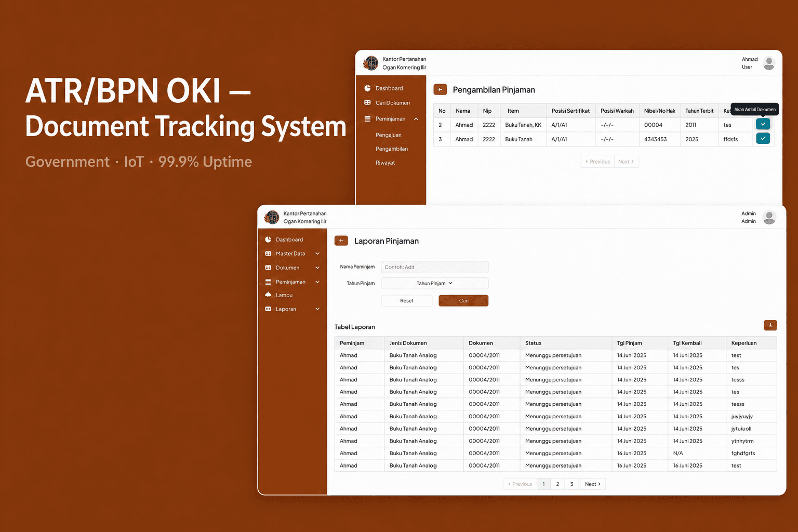This screenshot has width=798, height=532.
Task: Click Posisi Sertifikat column header
Action: pos(570,111)
